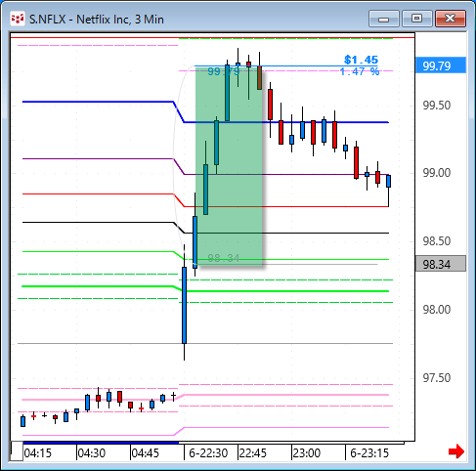Click the 98.50 price axis label
476x471 pixels.
[x=437, y=241]
